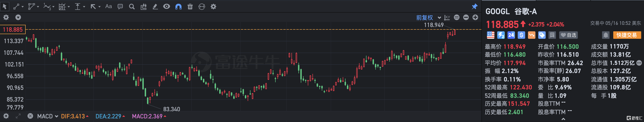Select the polygon shape drawing tool
The image size is (644, 122).
click(31, 7)
